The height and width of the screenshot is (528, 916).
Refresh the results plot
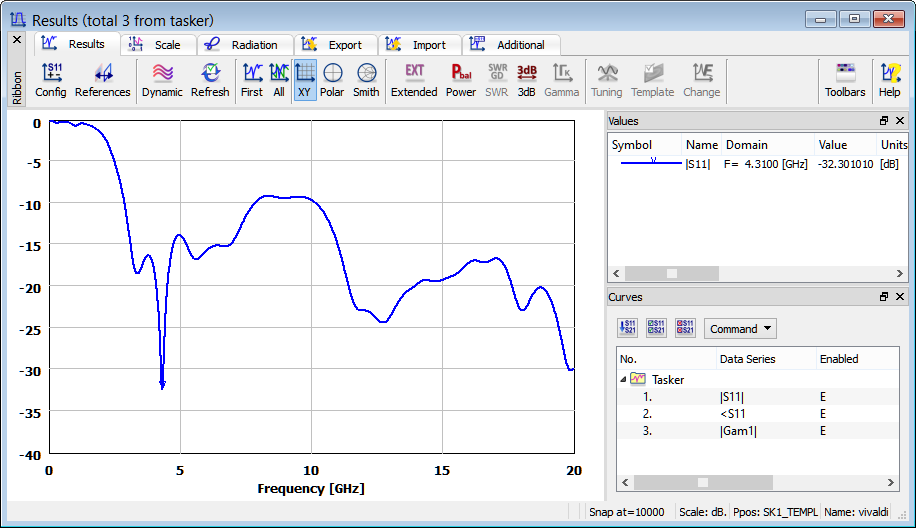tap(210, 81)
